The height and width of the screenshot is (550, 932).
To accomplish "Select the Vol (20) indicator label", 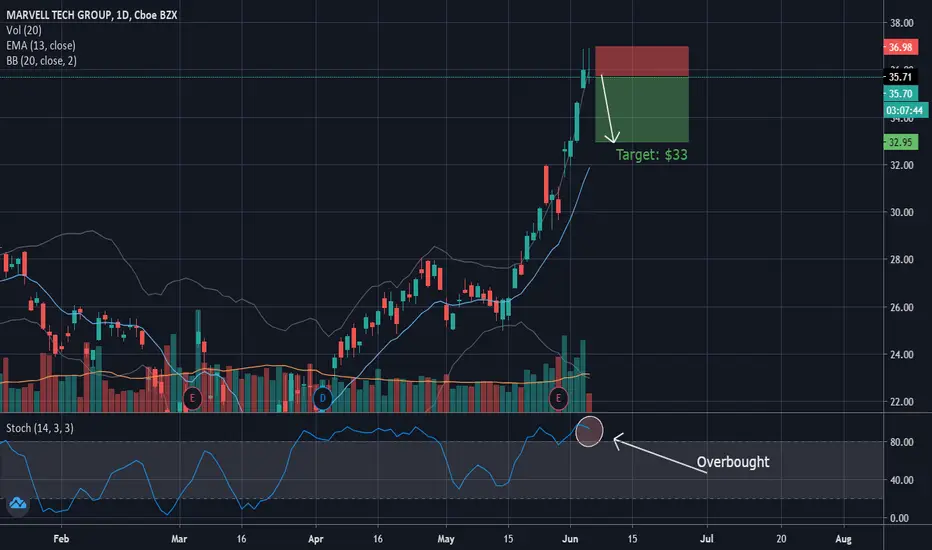I will coord(24,30).
